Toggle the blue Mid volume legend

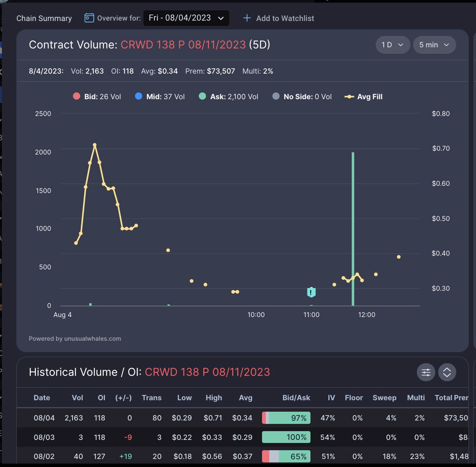(x=138, y=97)
